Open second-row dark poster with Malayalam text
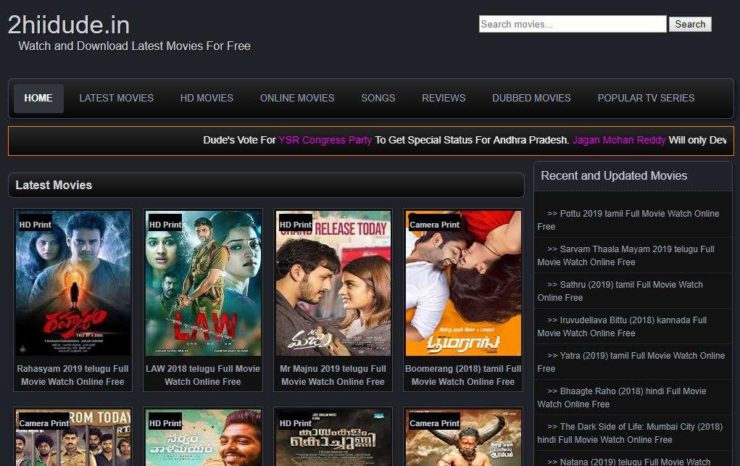Image resolution: width=740 pixels, height=466 pixels. click(333, 438)
